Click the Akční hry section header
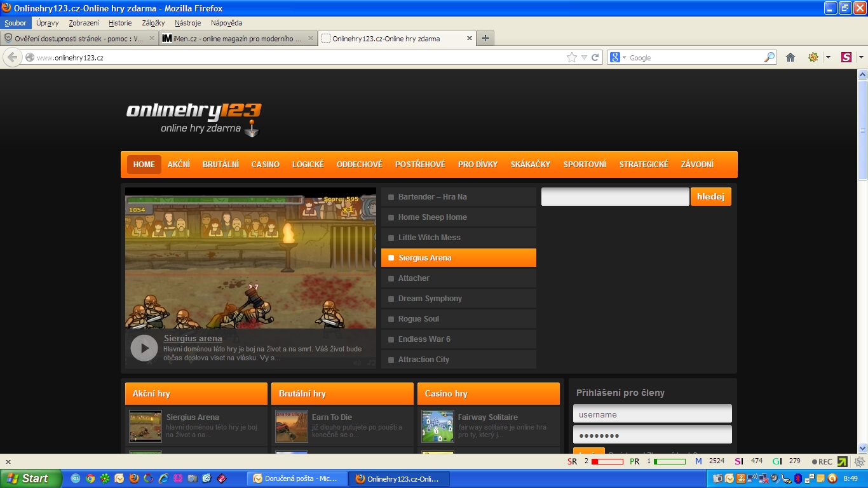 (x=196, y=393)
